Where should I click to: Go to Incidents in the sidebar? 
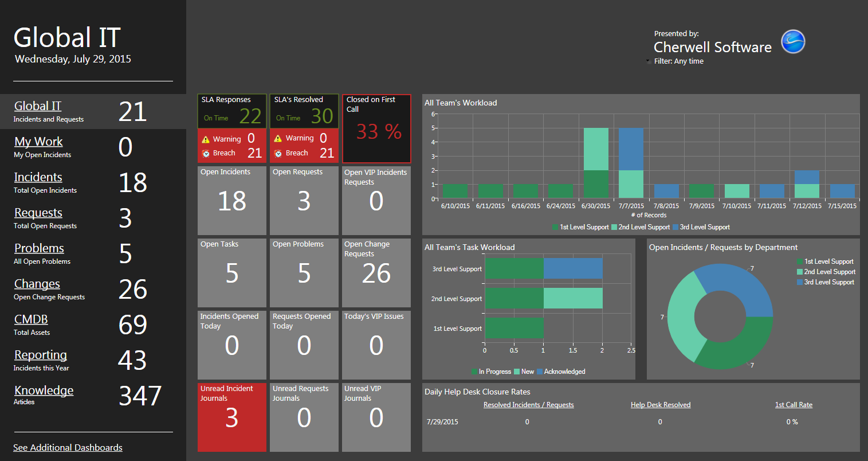pyautogui.click(x=38, y=177)
